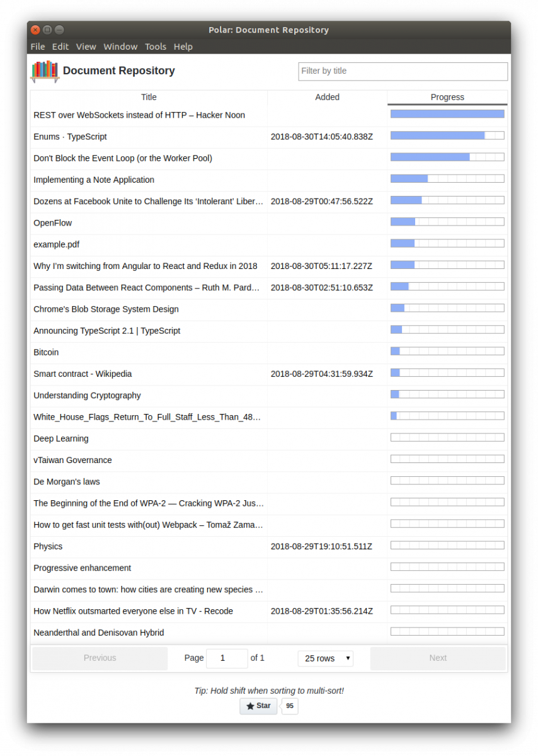
Task: Sort by the Progress column header
Action: [x=447, y=97]
